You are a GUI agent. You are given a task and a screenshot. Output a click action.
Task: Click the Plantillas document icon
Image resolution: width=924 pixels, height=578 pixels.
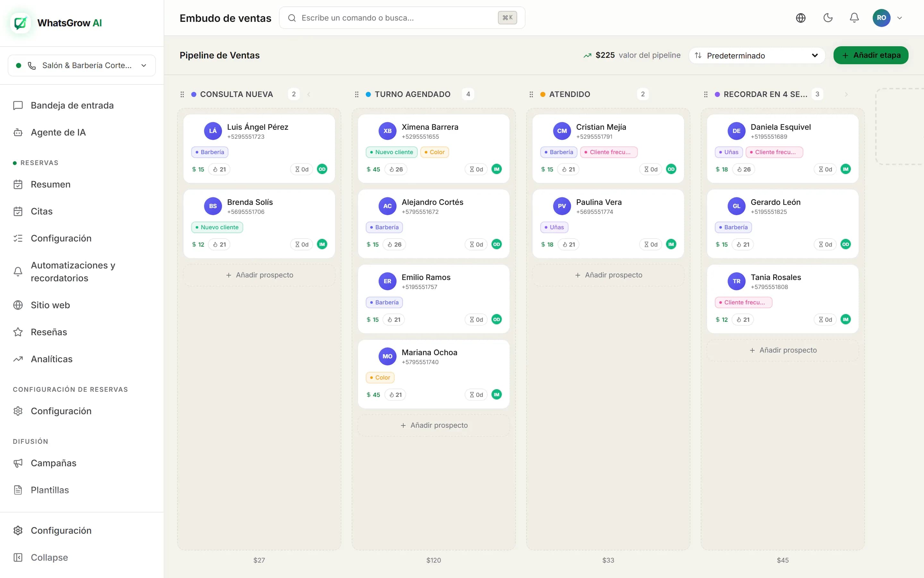(18, 490)
